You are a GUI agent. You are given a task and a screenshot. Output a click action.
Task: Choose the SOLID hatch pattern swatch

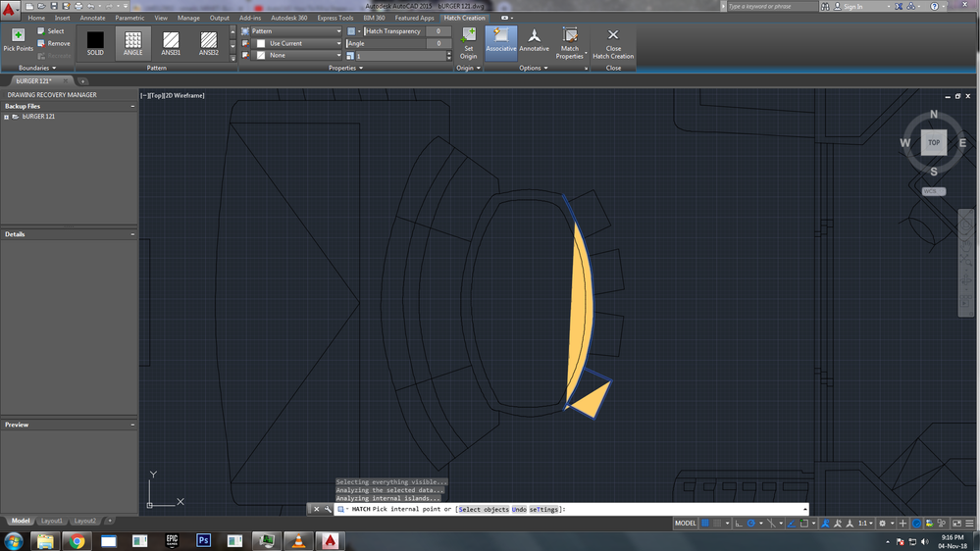[x=95, y=43]
